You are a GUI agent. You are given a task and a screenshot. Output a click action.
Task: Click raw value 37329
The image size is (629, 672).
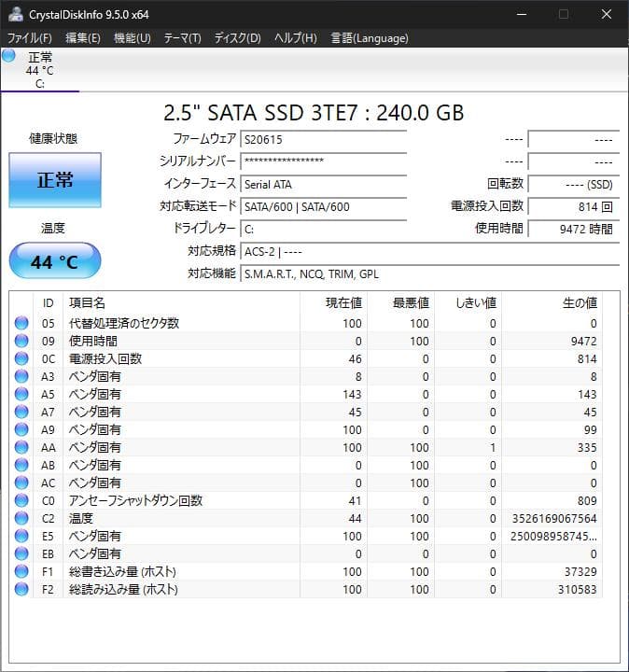pos(580,572)
